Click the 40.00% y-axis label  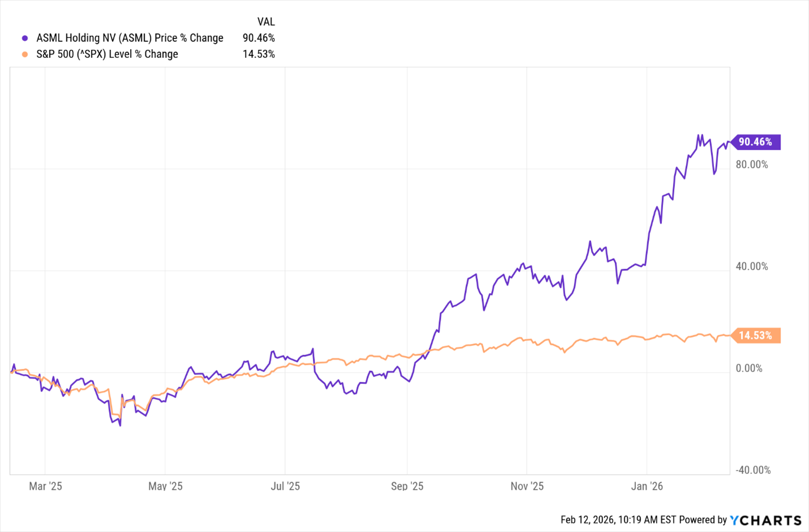tap(751, 266)
